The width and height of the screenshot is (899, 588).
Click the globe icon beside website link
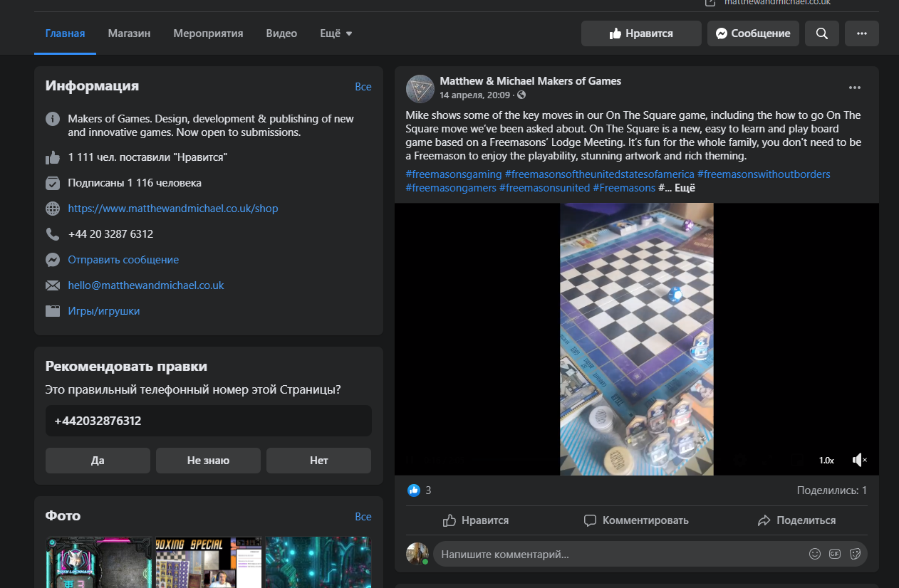[x=53, y=209]
